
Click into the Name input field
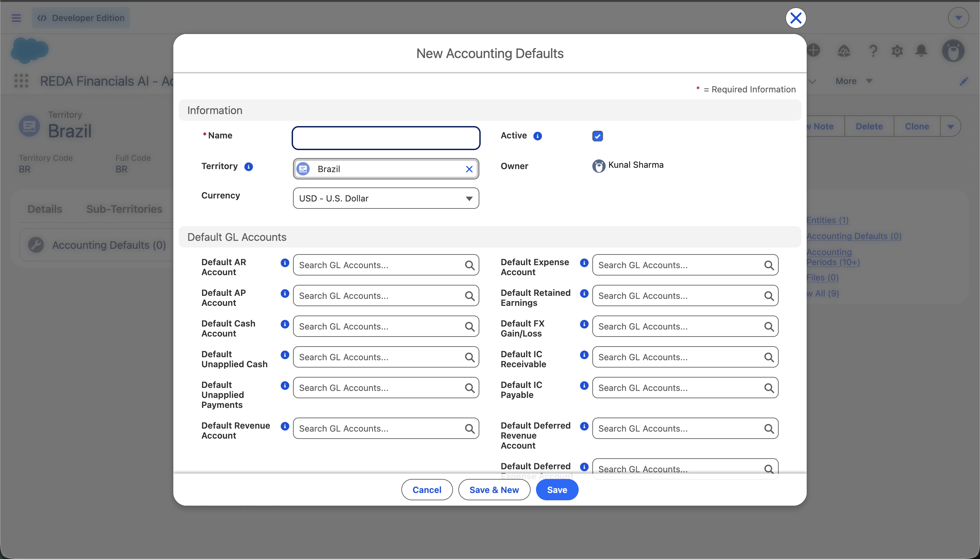coord(386,138)
